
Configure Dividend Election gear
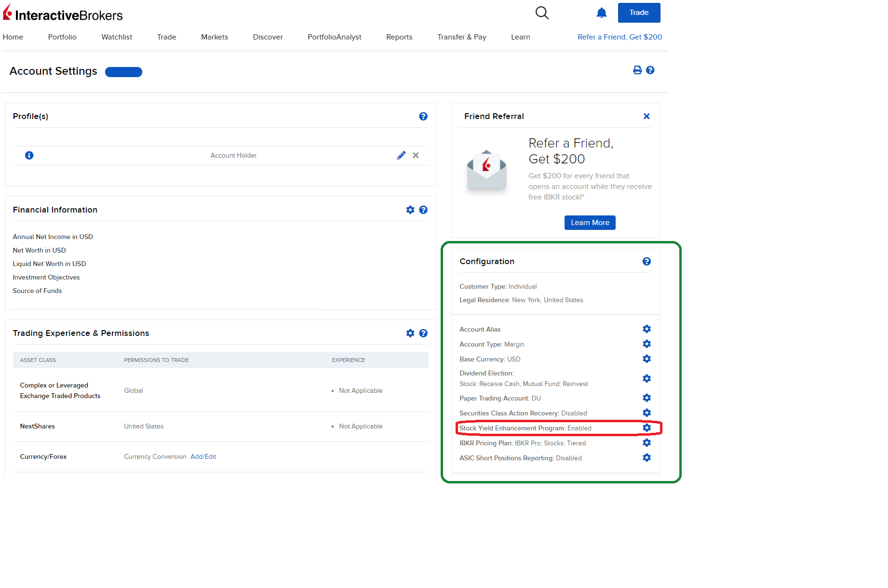point(646,378)
